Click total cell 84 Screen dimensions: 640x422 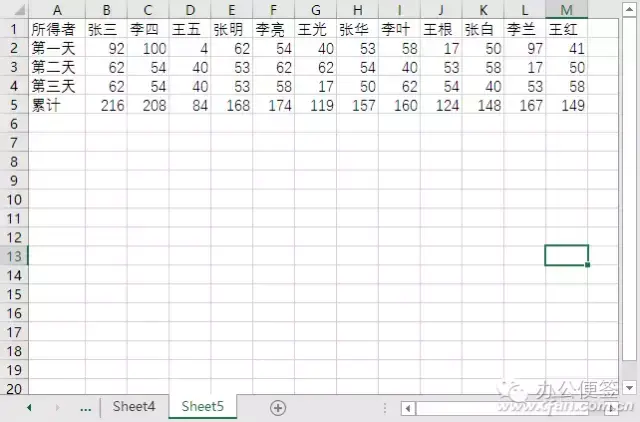(x=190, y=105)
